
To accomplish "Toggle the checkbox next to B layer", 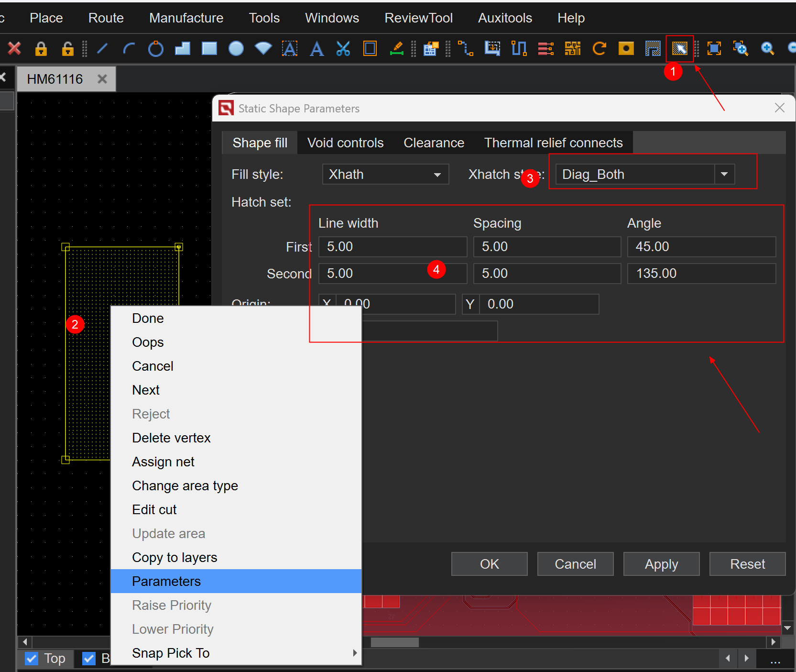I will [89, 659].
